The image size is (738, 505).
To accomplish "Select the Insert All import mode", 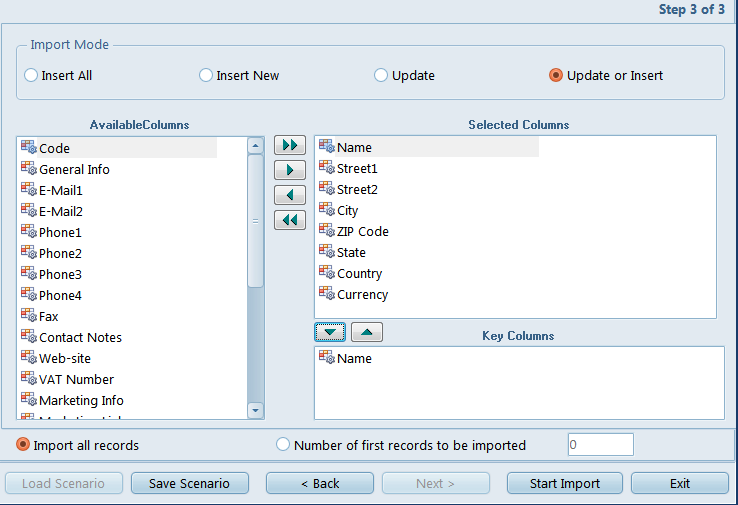I will point(58,75).
